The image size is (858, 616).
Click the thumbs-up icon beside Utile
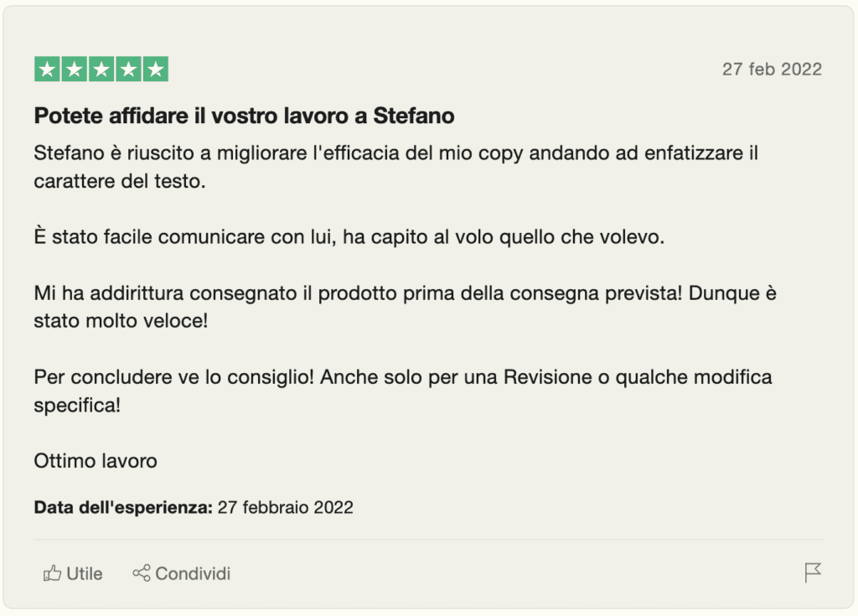[x=52, y=573]
